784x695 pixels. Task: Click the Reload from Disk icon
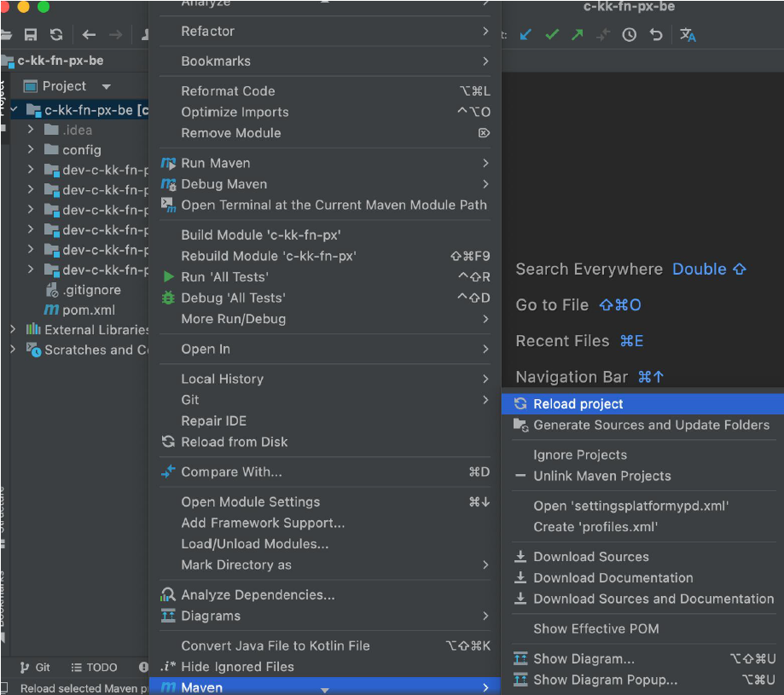[169, 442]
